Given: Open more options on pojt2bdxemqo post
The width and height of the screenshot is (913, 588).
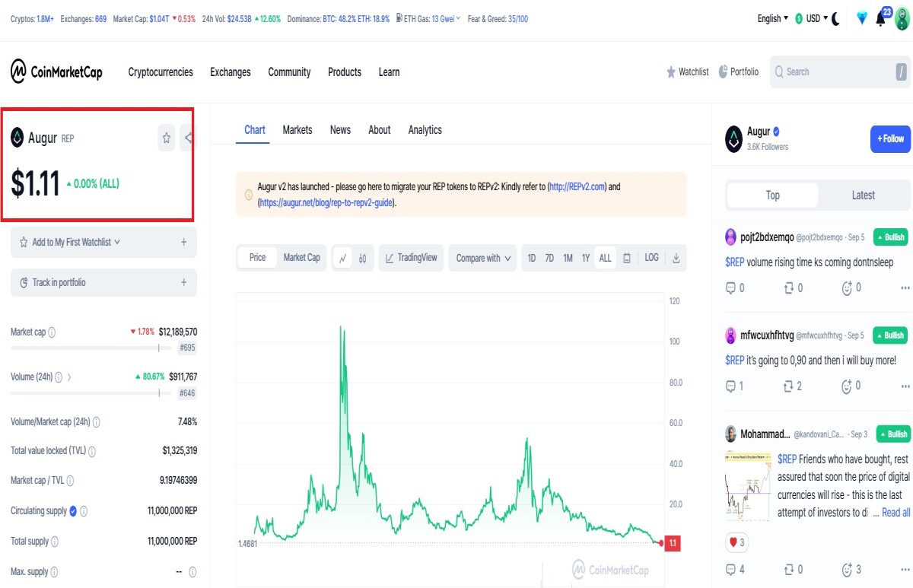Looking at the screenshot, I should 905,288.
